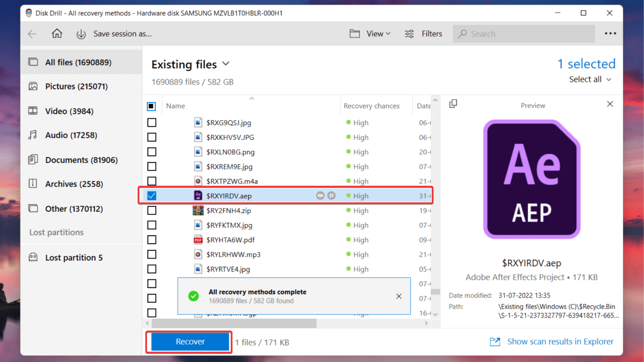Click the $RYHTA6W.pdf file icon
644x362 pixels.
(198, 240)
